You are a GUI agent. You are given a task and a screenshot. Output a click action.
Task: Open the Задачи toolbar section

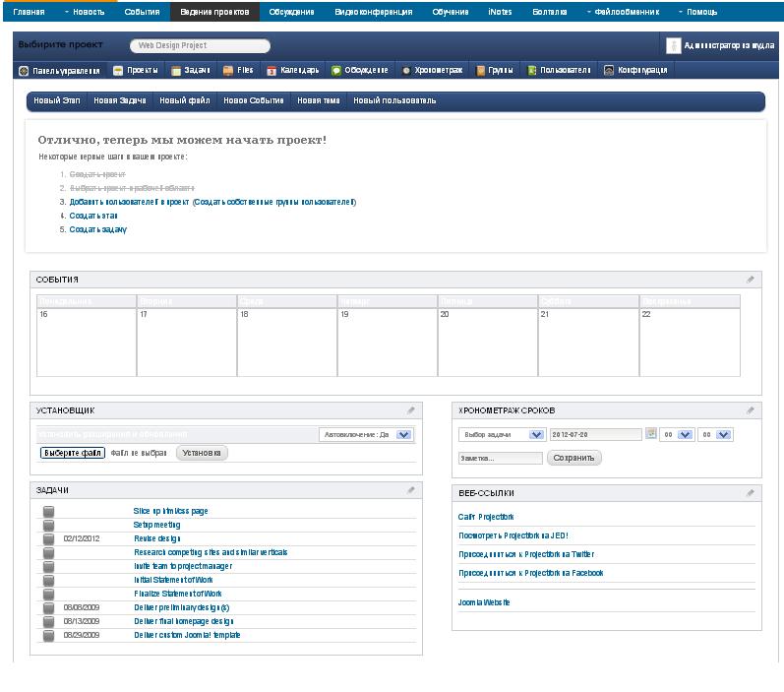click(x=191, y=71)
